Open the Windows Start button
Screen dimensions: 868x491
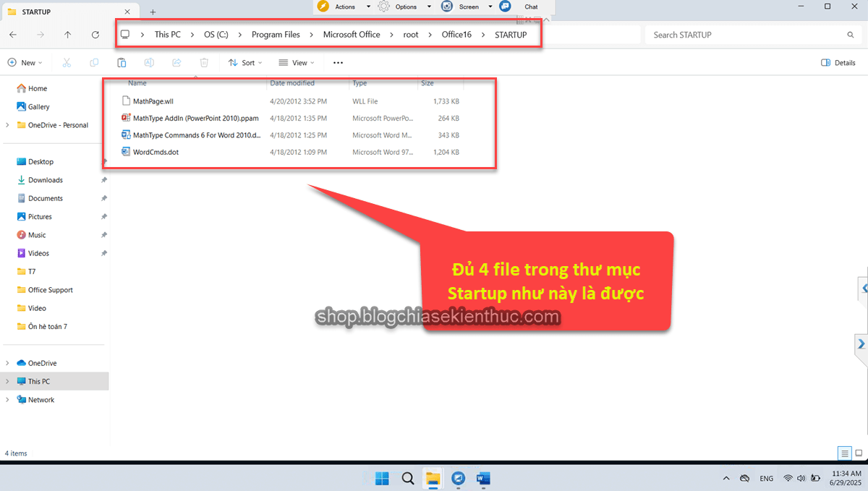pos(382,478)
